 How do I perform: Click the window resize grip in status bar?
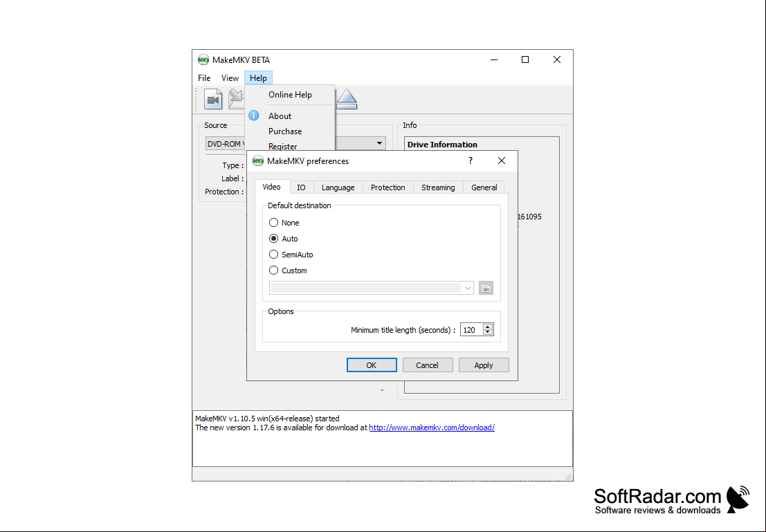(x=568, y=476)
